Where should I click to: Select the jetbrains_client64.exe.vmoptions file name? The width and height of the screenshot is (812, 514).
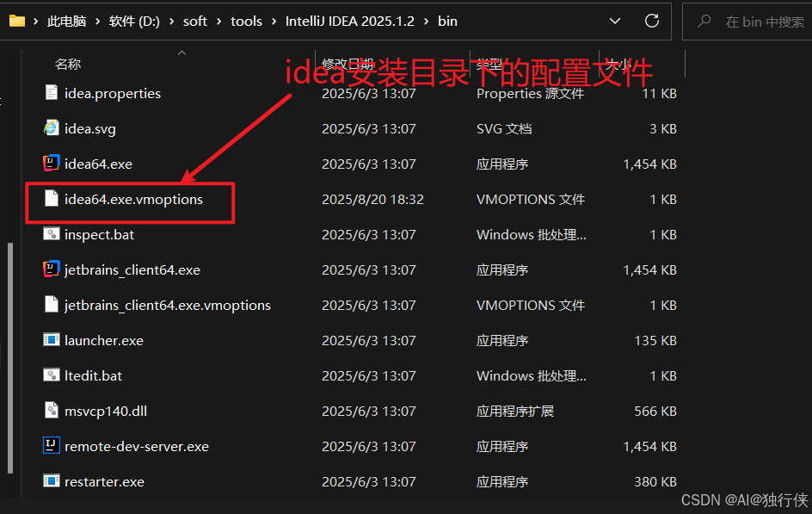168,305
